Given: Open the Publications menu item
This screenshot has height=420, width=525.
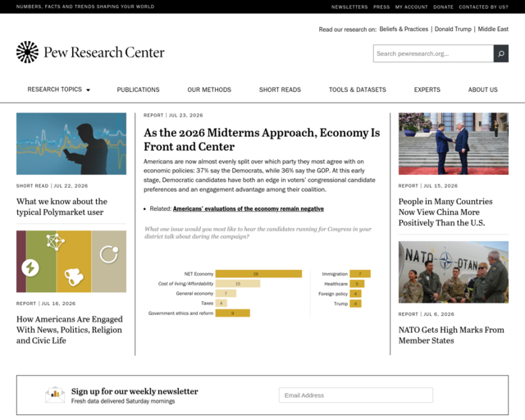Looking at the screenshot, I should tap(138, 89).
